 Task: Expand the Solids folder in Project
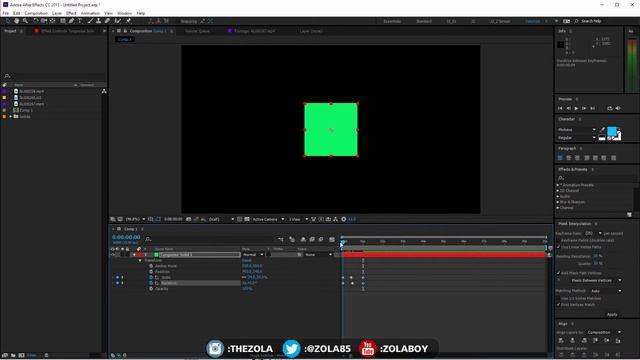click(11, 117)
